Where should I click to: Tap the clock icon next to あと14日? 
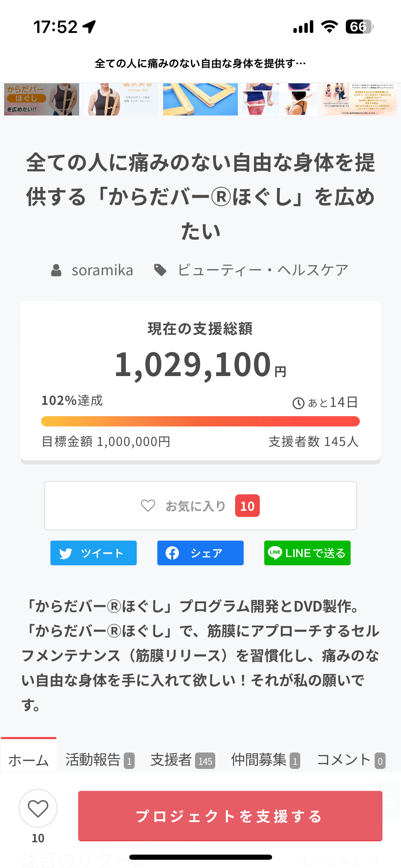[298, 403]
